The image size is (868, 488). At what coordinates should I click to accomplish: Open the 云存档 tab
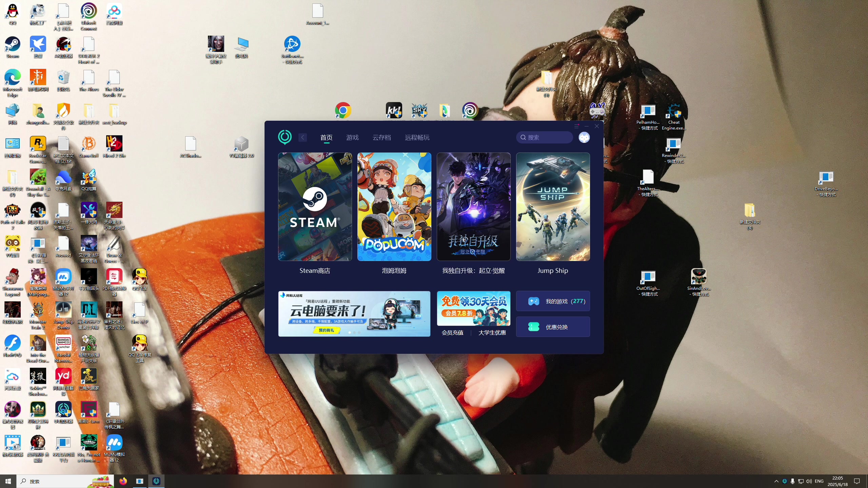point(381,137)
